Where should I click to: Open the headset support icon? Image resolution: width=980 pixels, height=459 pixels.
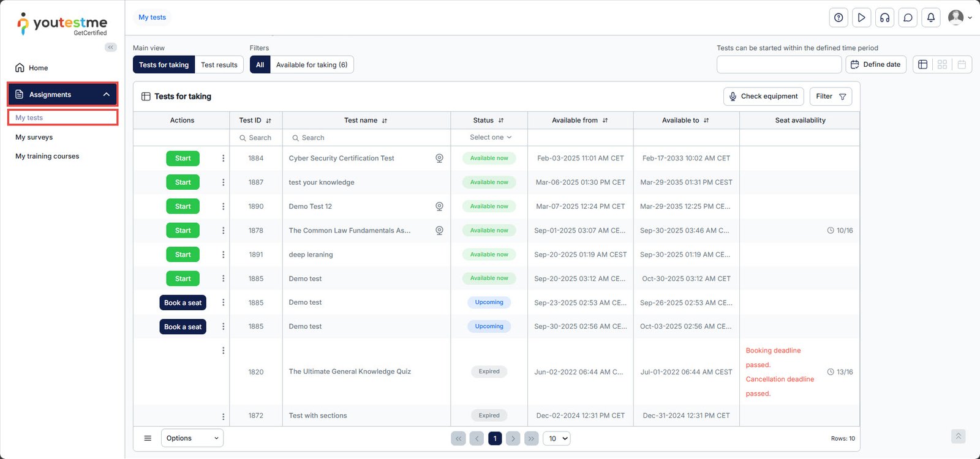(x=884, y=18)
